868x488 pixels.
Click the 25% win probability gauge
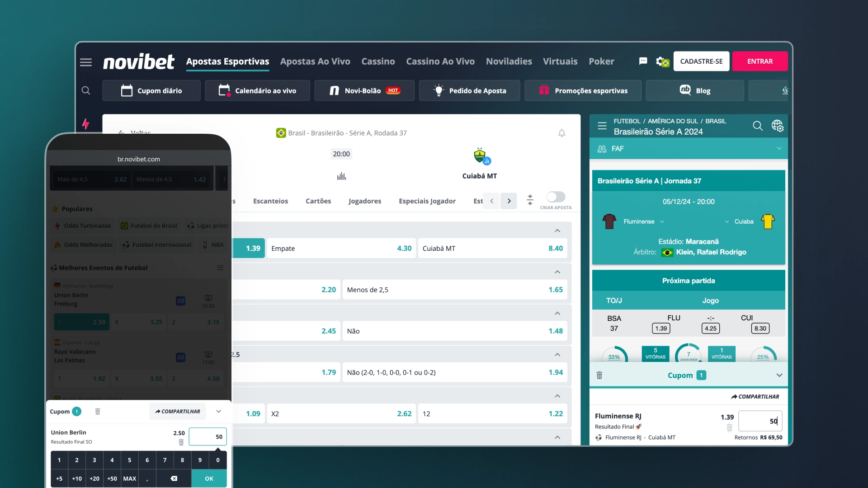pos(763,355)
